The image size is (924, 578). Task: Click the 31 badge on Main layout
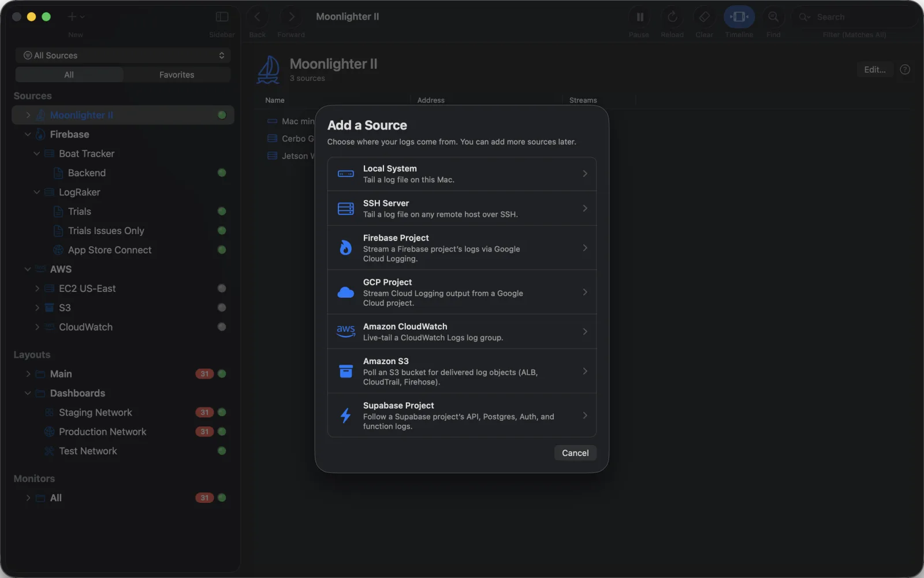tap(204, 374)
